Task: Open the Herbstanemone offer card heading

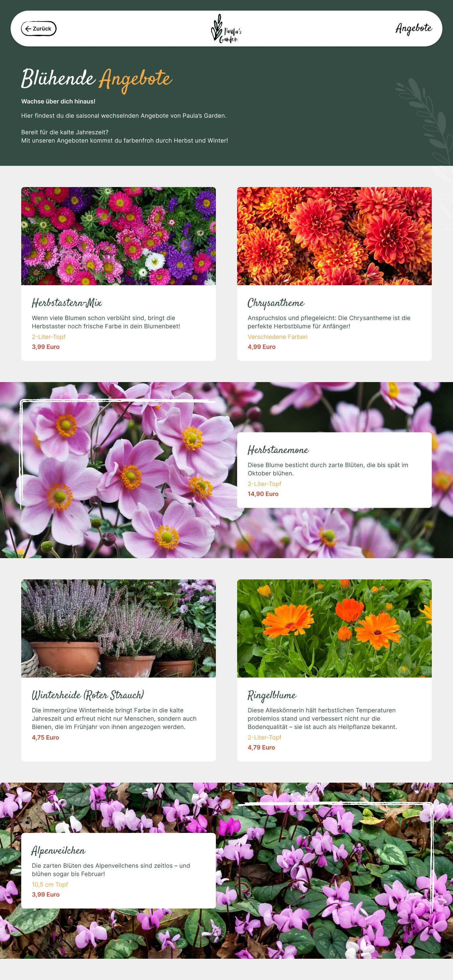Action: [x=278, y=450]
